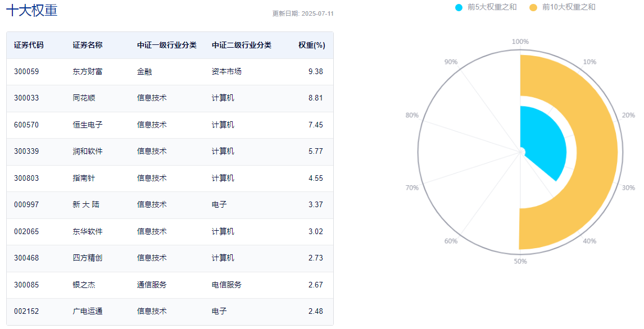The height and width of the screenshot is (329, 644).
Task: Open stock code 300059
Action: point(26,71)
